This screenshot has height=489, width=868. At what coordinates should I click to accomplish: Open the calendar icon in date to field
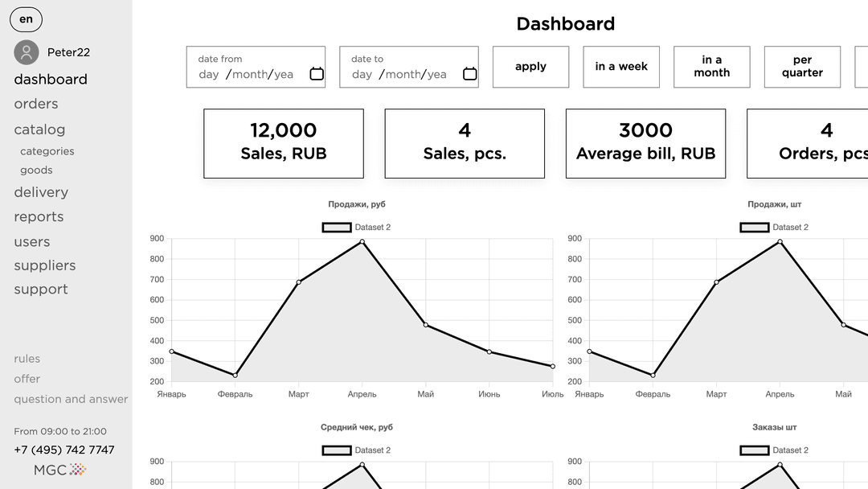pyautogui.click(x=469, y=74)
